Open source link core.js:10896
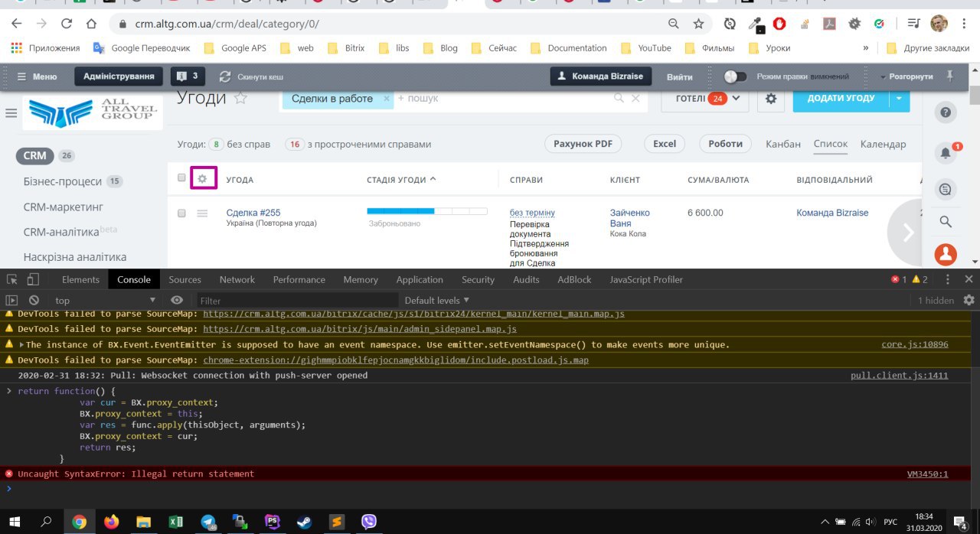Viewport: 980px width, 534px height. tap(915, 344)
